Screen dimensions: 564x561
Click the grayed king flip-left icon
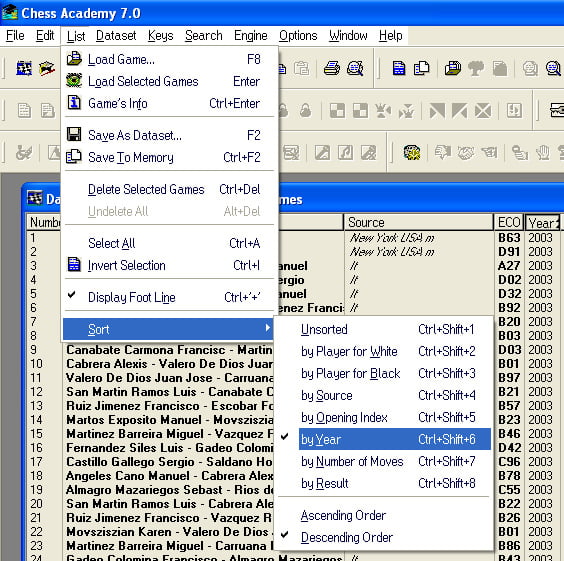[383, 111]
